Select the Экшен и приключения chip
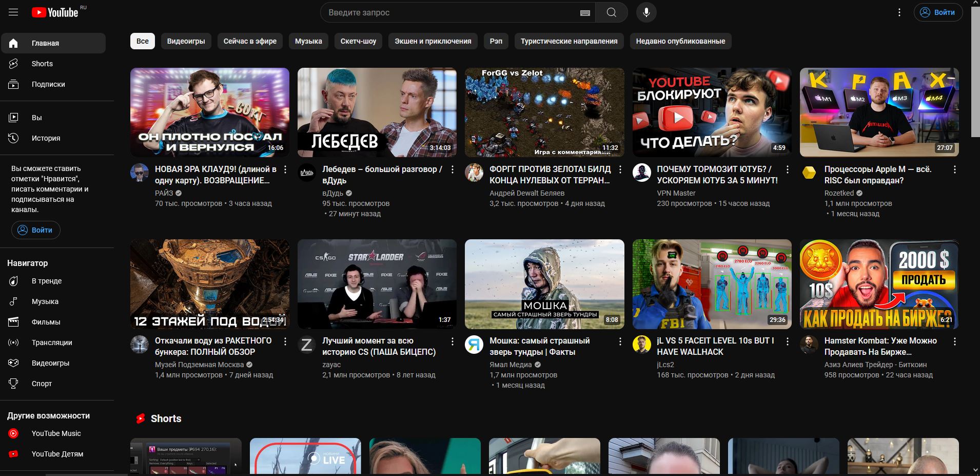Viewport: 980px width, 476px height. [433, 41]
